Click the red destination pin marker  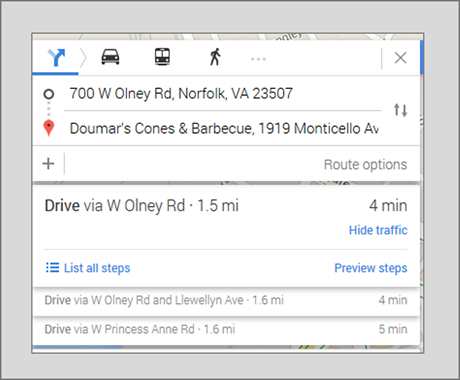pos(49,128)
